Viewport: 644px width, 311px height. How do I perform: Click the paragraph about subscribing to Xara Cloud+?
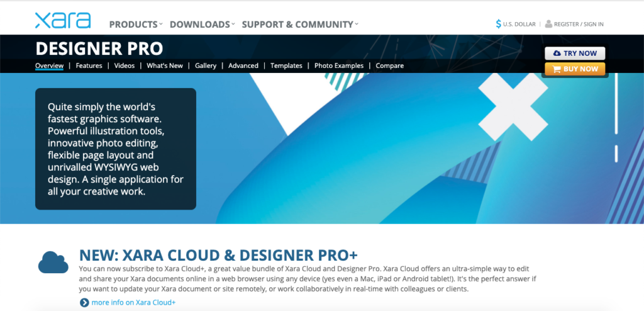point(307,278)
